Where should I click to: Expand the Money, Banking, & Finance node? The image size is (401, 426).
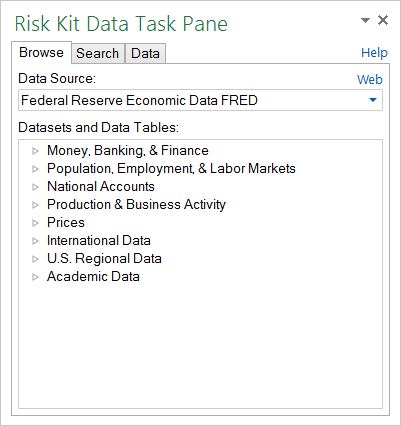coord(35,151)
